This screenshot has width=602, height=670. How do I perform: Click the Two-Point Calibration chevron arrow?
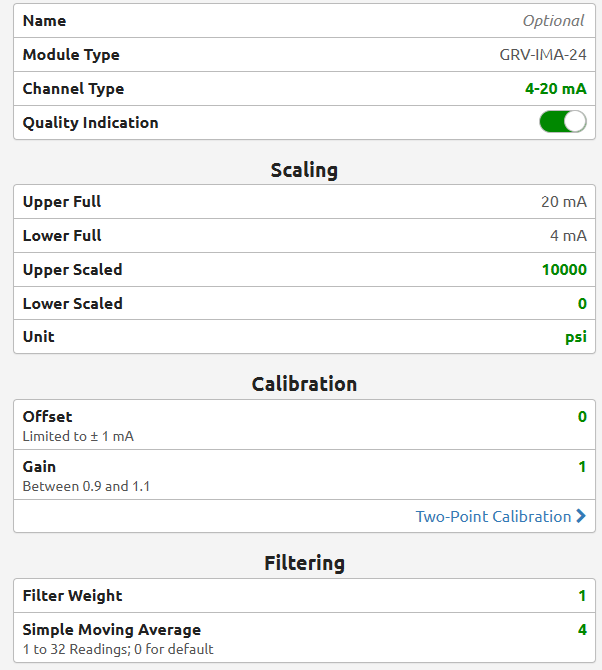[x=581, y=516]
